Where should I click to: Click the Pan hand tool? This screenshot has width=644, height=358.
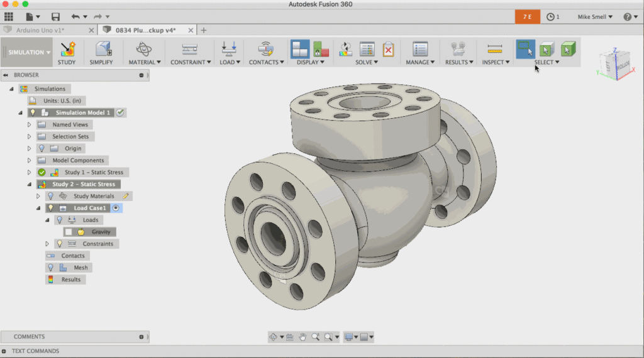point(303,337)
